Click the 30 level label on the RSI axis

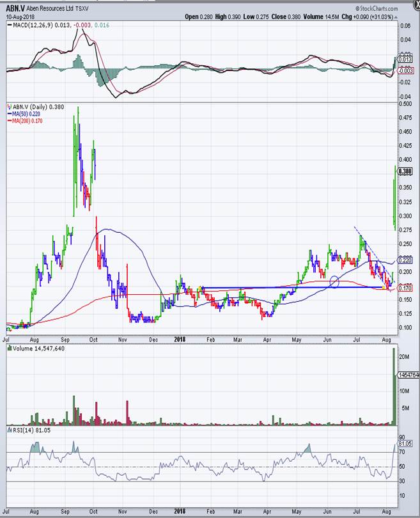[x=402, y=481]
